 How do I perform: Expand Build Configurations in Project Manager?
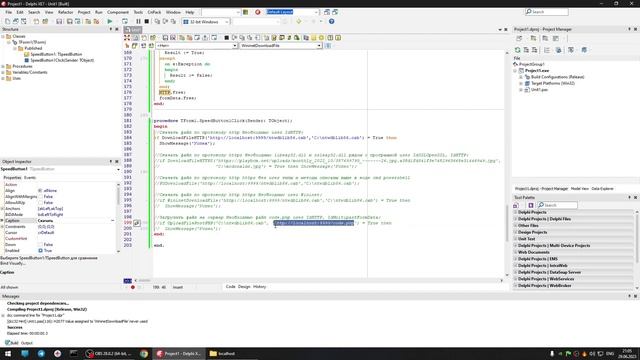(521, 77)
